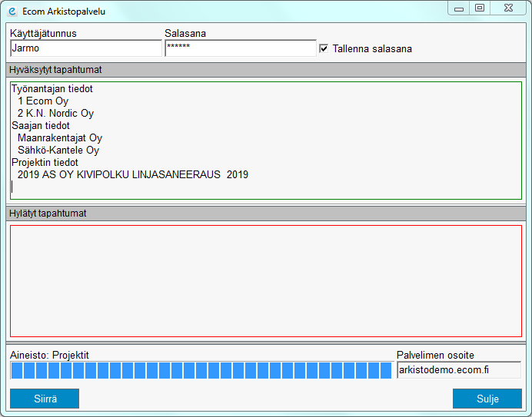
Task: Click the 'Työnantajan tiedot' heading line
Action: click(x=52, y=89)
